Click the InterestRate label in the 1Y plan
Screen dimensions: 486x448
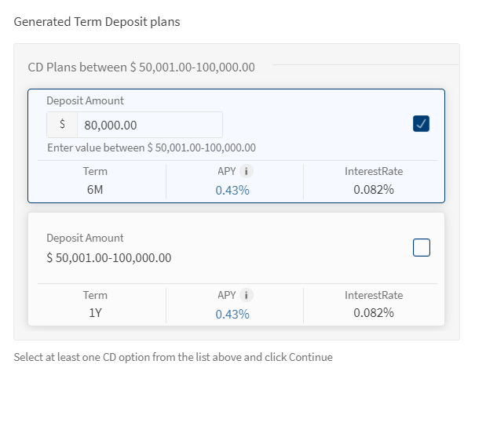[x=373, y=296]
